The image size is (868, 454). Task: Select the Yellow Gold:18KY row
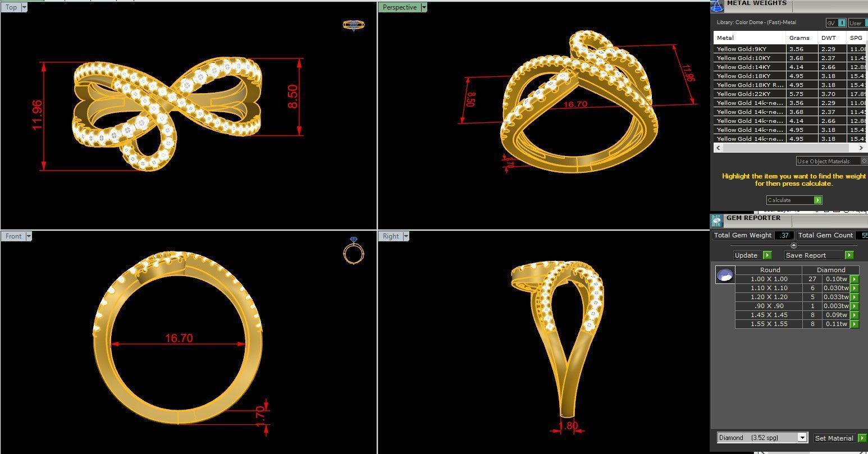click(790, 76)
